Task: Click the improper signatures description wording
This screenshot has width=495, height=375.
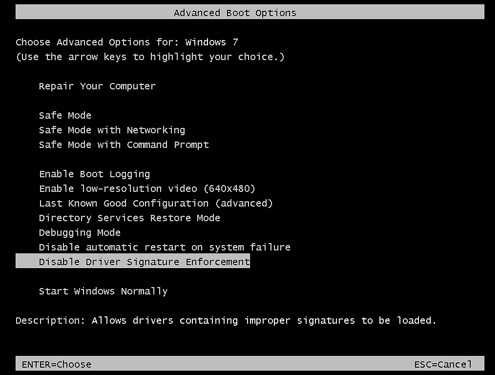Action: pyautogui.click(x=300, y=321)
